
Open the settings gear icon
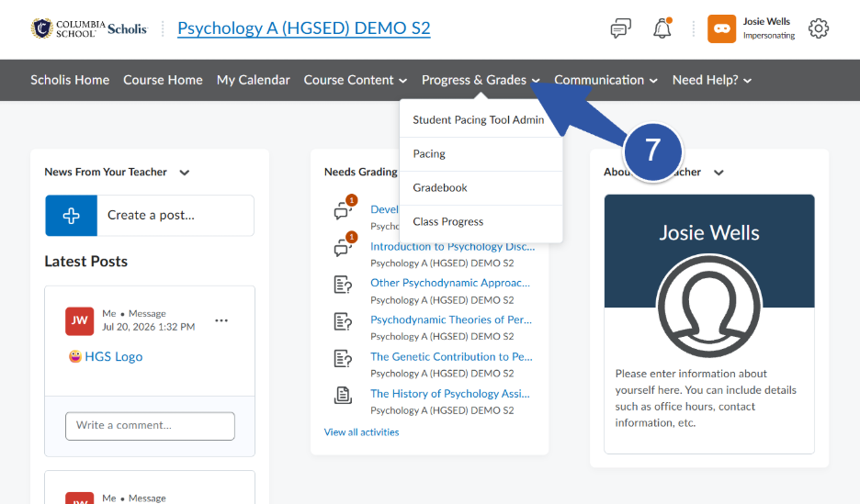(819, 28)
